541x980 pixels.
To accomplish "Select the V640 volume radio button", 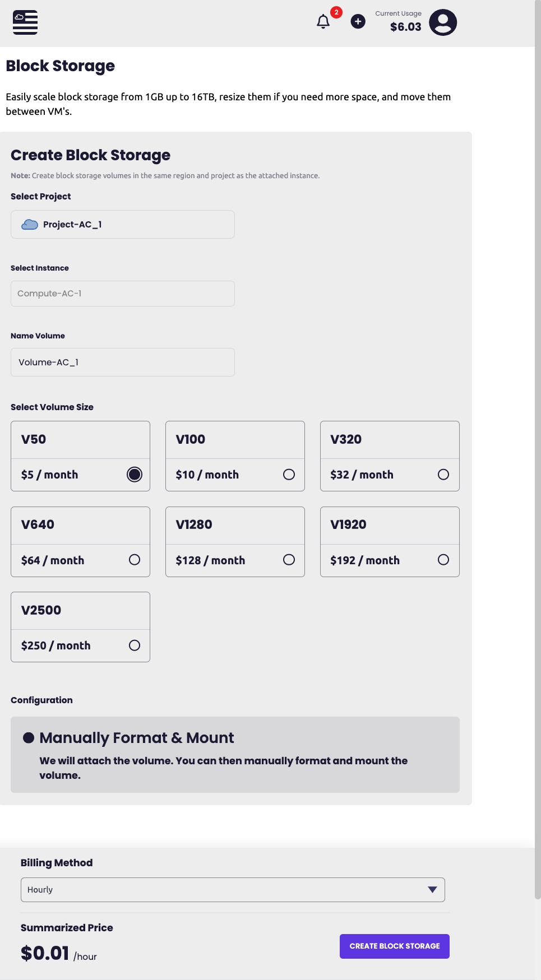I will (x=135, y=560).
